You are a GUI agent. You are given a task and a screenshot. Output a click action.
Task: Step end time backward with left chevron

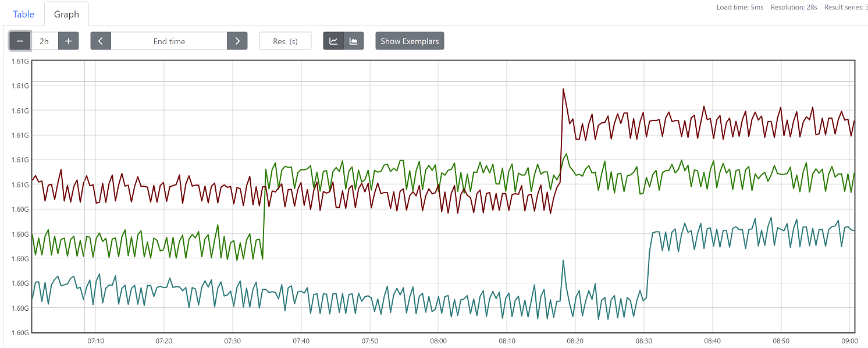(101, 41)
